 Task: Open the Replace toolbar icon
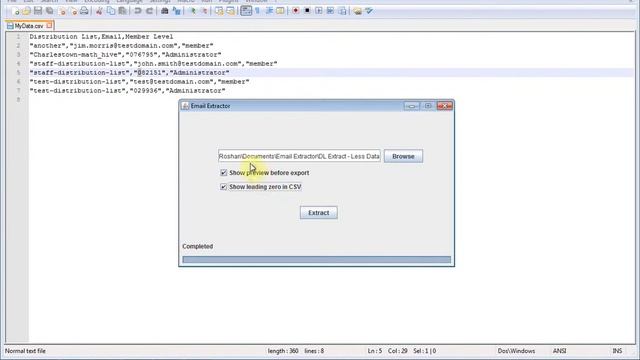click(x=176, y=11)
